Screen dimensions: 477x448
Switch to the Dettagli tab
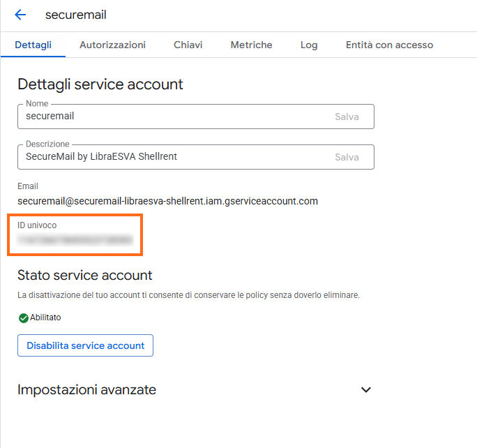click(33, 45)
